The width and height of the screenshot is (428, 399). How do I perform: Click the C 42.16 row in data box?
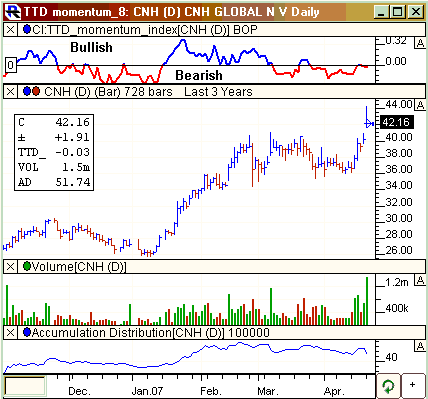pyautogui.click(x=54, y=122)
